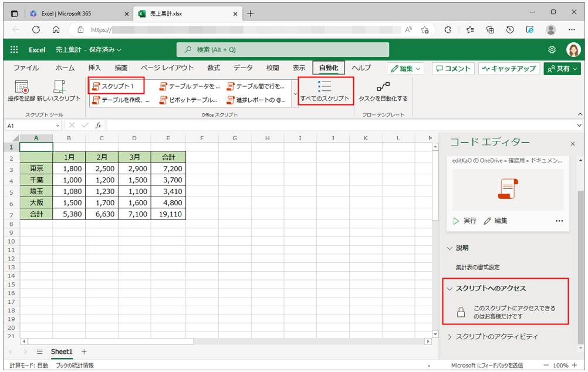Switch to the ホーム tab
The height and width of the screenshot is (372, 588).
pyautogui.click(x=65, y=68)
